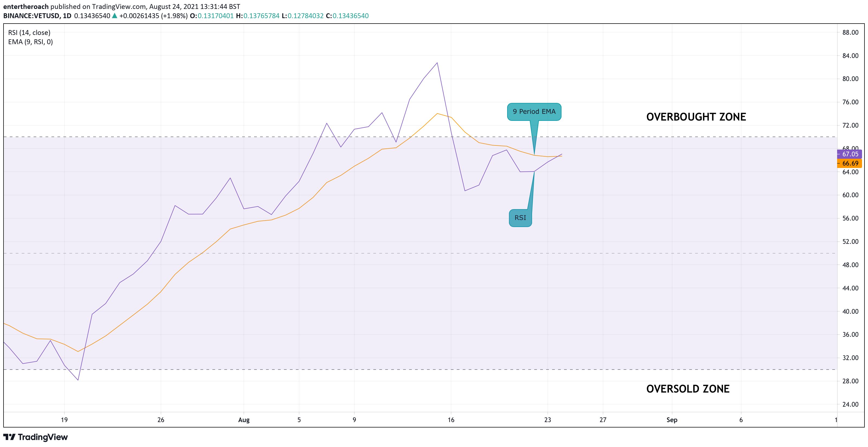Screen dimensions: 868x447
Task: Click the 28.00 label on price axis
Action: click(850, 381)
